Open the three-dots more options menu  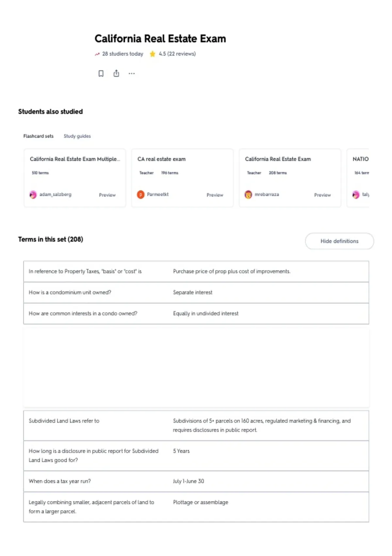point(132,74)
